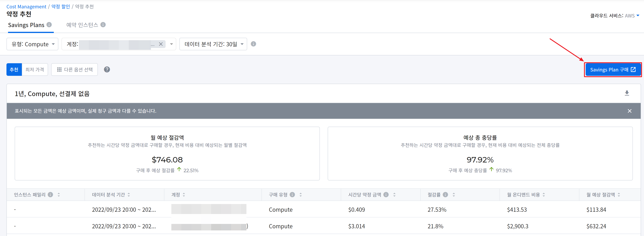Screen dimensions: 644x236
Task: Sort by 월 예상 절감액 column
Action: click(619, 194)
